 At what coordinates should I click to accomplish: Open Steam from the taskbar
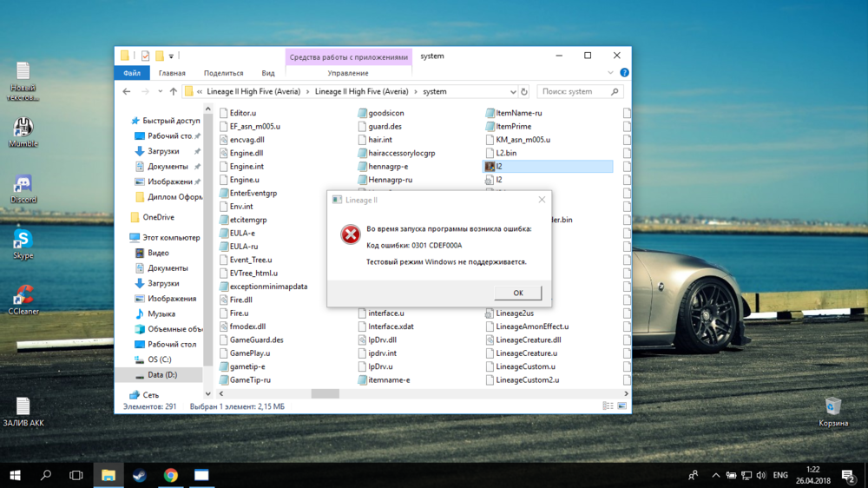(x=139, y=475)
